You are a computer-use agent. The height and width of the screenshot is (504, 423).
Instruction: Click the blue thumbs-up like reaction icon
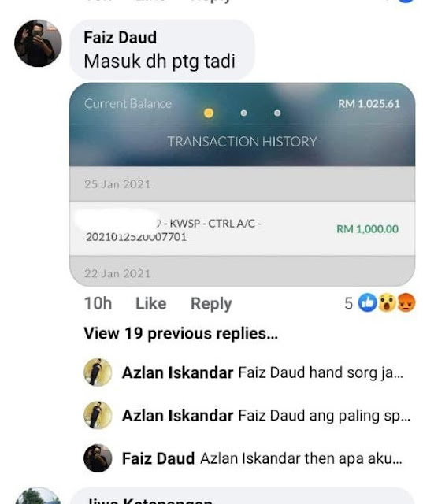click(367, 302)
